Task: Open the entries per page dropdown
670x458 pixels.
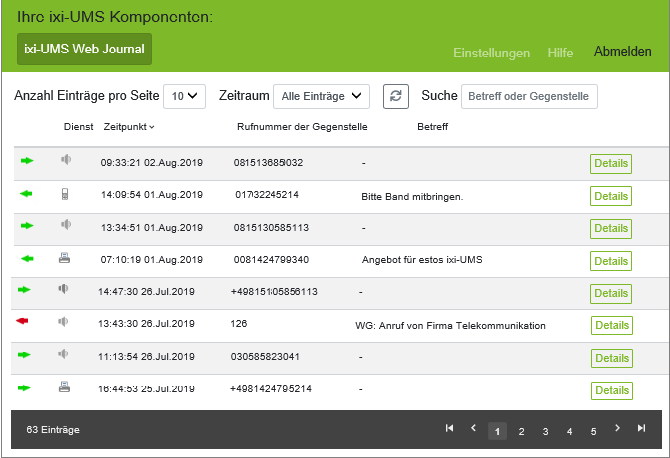Action: click(x=184, y=96)
